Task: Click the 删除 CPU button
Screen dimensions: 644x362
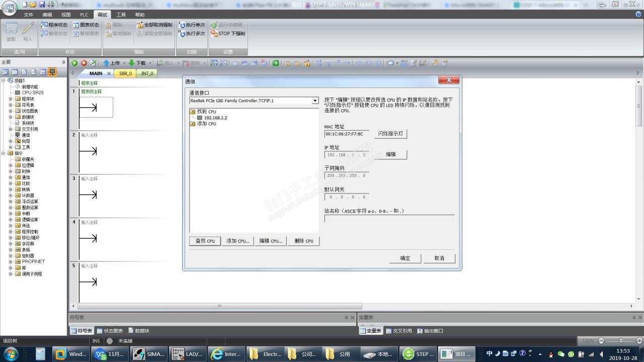Action: [303, 241]
